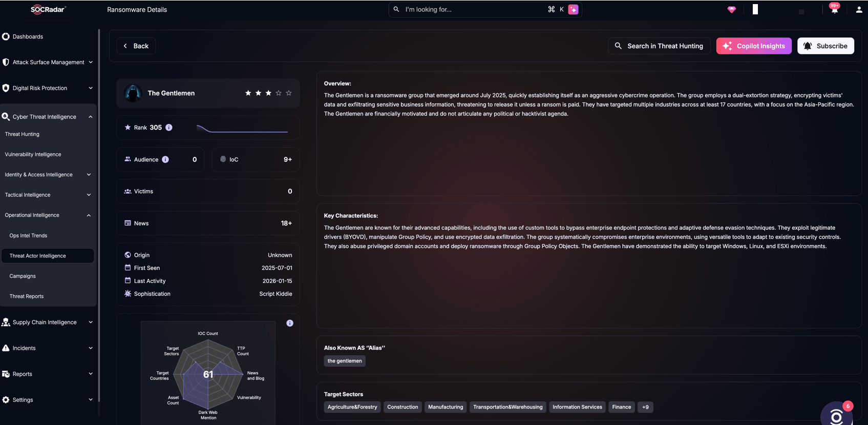
Task: Click the Audience info icon
Action: point(165,159)
